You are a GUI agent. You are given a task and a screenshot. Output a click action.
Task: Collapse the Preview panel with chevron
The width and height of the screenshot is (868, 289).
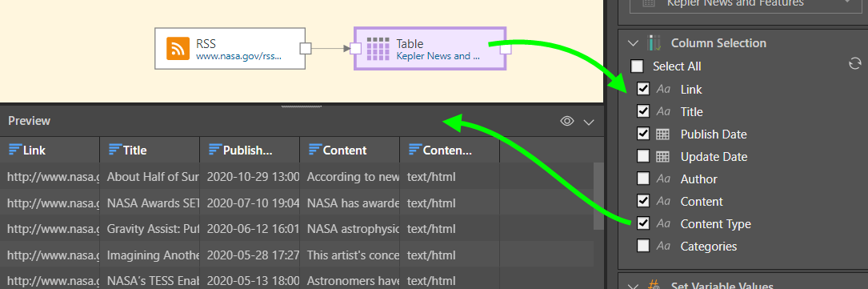pyautogui.click(x=589, y=122)
